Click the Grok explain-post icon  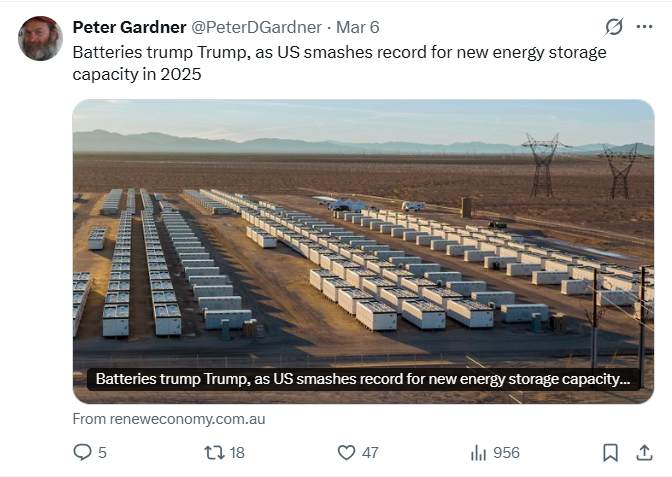(614, 27)
